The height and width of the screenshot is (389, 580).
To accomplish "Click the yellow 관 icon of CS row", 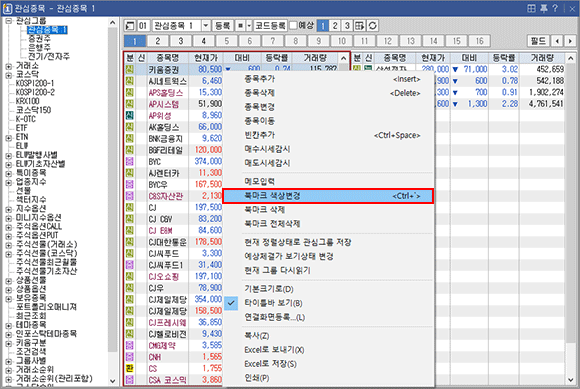I will pyautogui.click(x=129, y=368).
